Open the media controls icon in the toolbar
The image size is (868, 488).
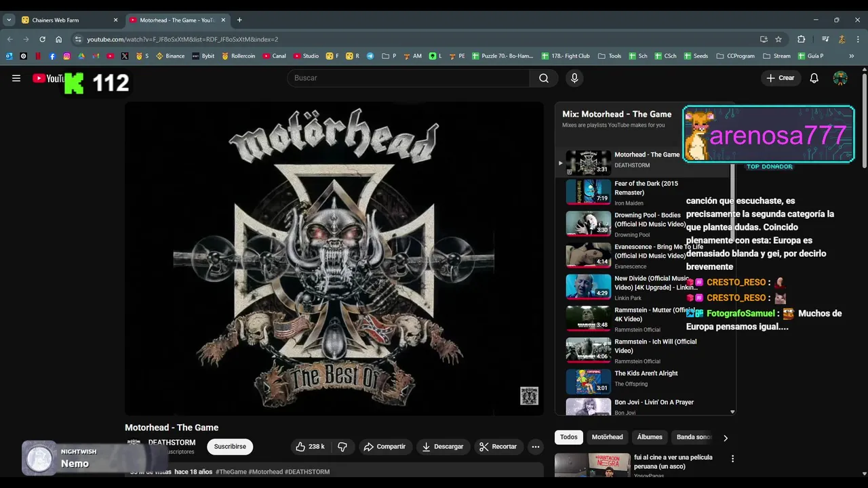click(x=825, y=39)
